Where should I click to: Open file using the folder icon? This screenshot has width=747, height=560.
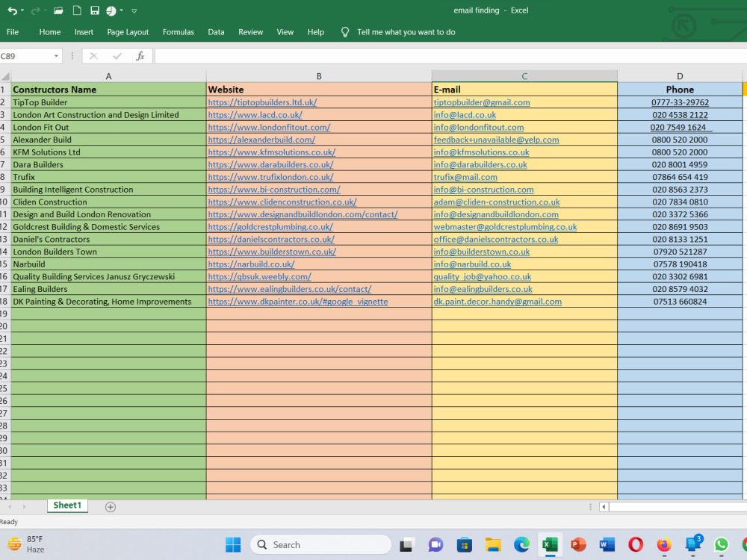click(58, 10)
